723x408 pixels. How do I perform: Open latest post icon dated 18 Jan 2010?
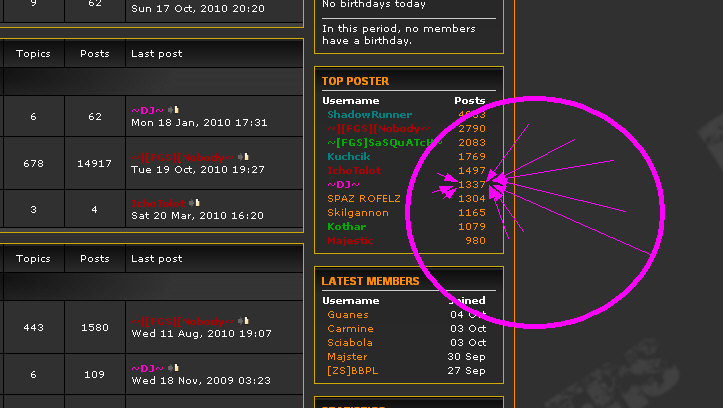coord(173,109)
